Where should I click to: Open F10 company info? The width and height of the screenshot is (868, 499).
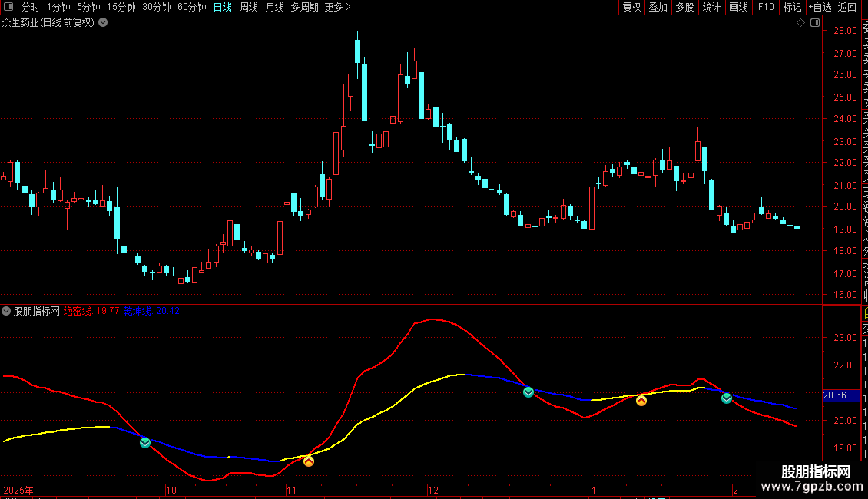(766, 7)
